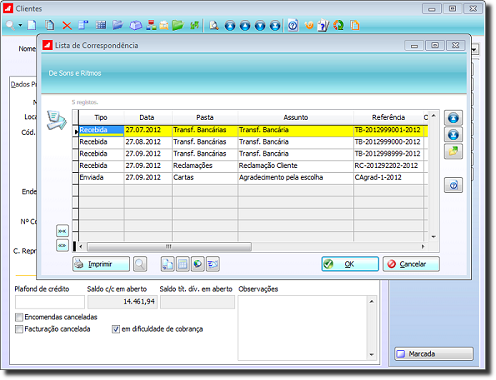Viewport: 496px width, 380px height.
Task: Click the magnifier search icon in Clientes toolbar
Action: [x=10, y=25]
